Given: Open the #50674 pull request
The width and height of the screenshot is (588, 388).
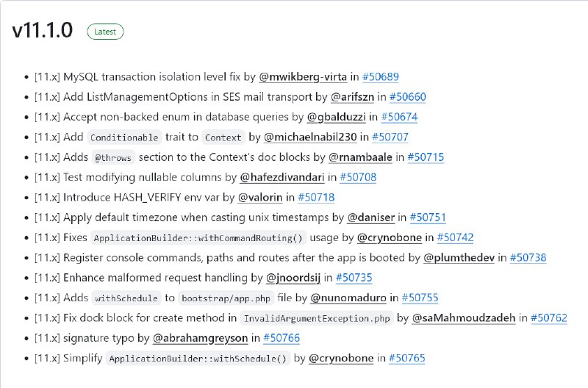Looking at the screenshot, I should point(399,117).
